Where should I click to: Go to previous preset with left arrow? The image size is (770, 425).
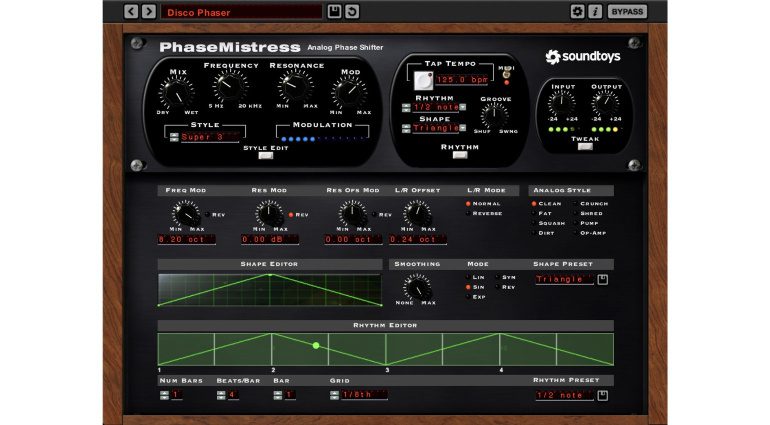coord(131,11)
